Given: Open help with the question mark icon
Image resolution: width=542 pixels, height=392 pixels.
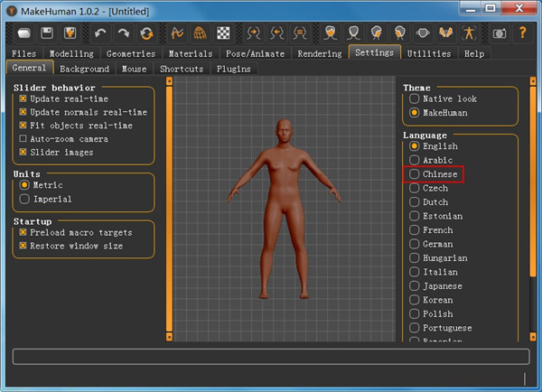Looking at the screenshot, I should click(x=522, y=33).
